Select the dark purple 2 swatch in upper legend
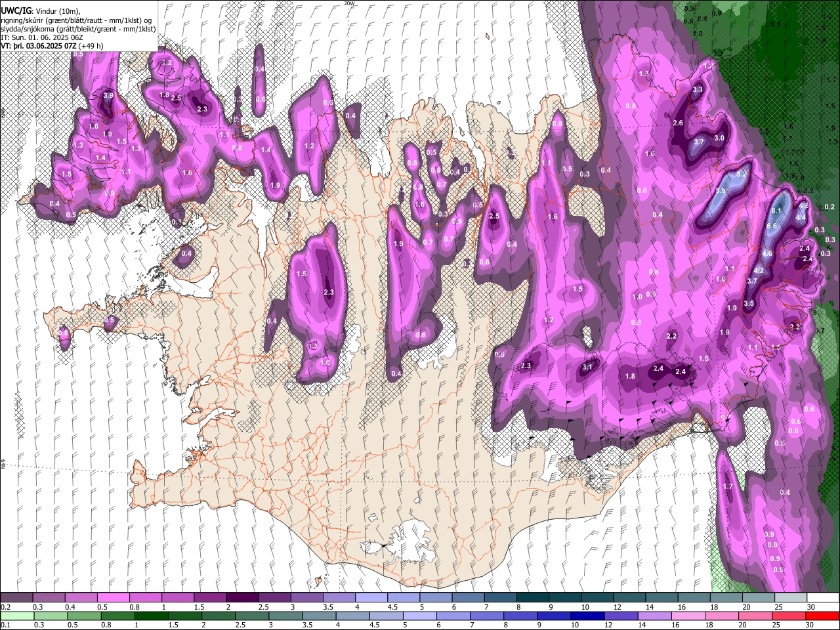Screen dimensions: 840x630 (241, 598)
